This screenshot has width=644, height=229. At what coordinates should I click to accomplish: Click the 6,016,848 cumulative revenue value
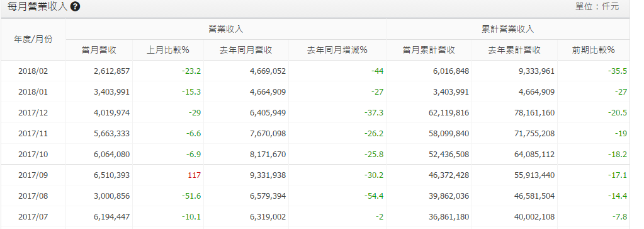[451, 71]
